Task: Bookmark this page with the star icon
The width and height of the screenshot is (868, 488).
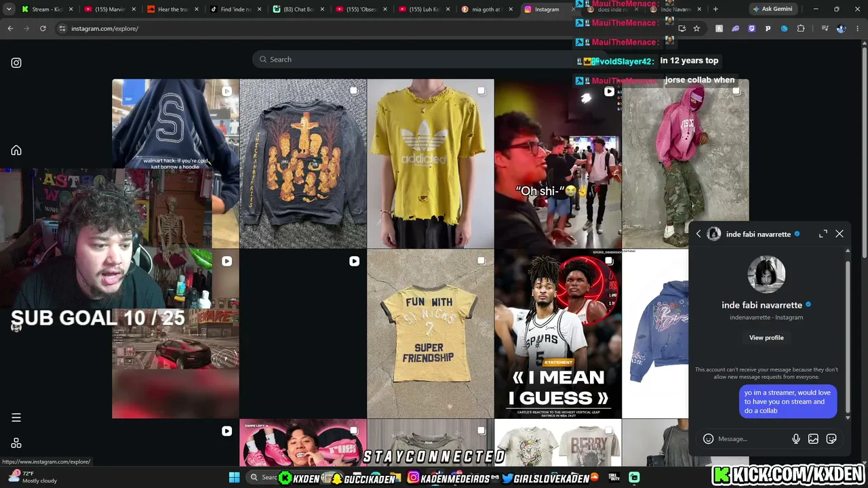Action: [x=696, y=28]
